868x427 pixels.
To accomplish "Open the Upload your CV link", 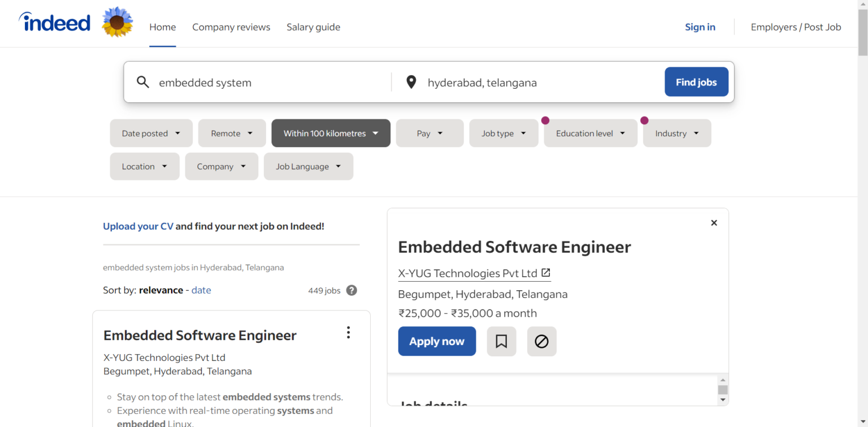I will coord(138,226).
